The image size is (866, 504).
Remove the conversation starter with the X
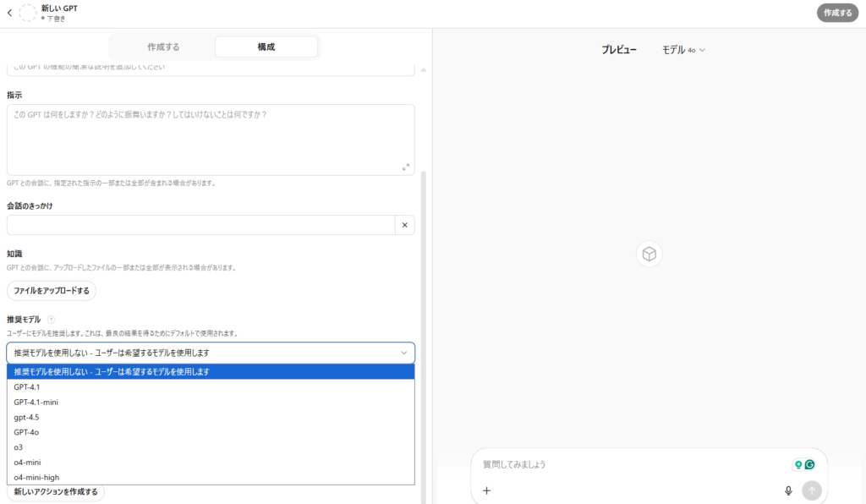pyautogui.click(x=405, y=225)
